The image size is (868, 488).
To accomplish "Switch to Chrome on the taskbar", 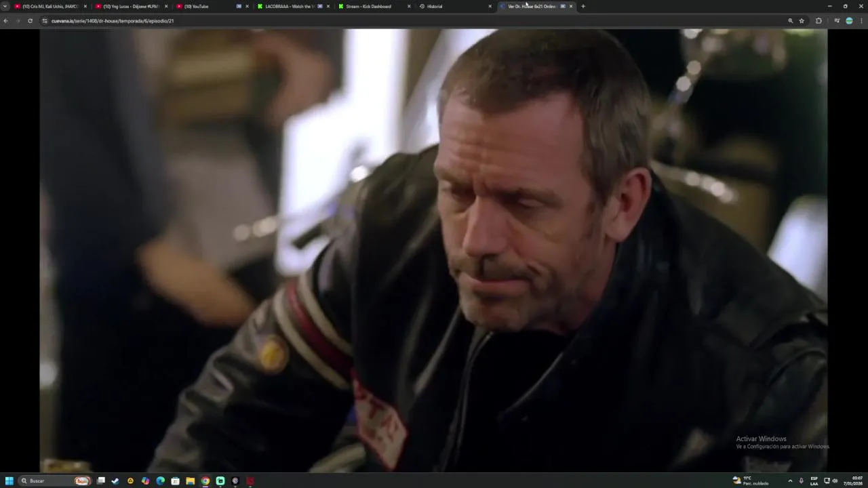I will 205,481.
